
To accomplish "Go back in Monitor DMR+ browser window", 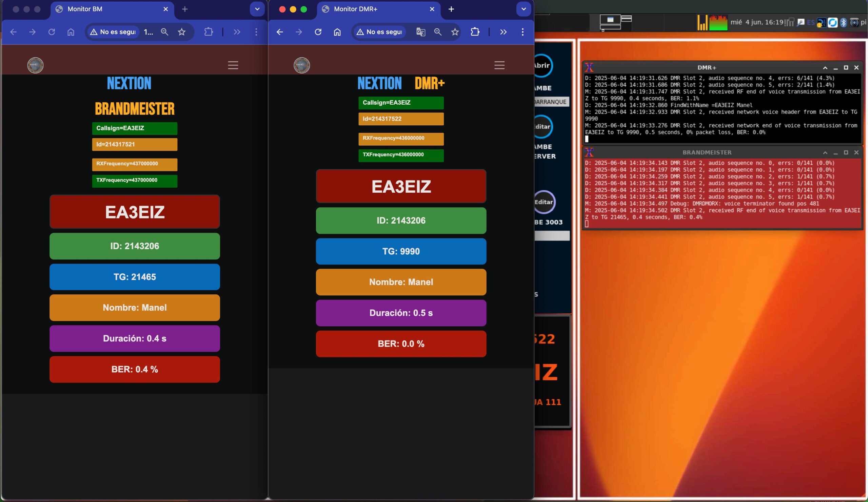I will 280,32.
